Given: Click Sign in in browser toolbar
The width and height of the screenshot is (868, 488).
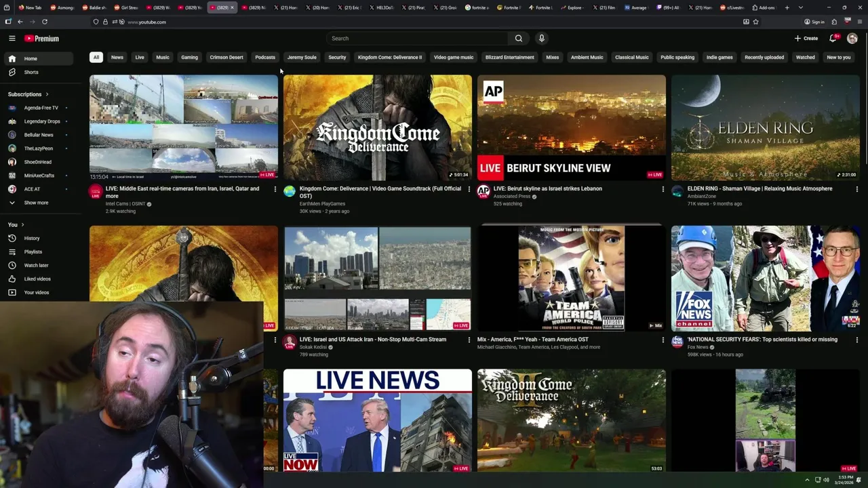Looking at the screenshot, I should [x=814, y=22].
